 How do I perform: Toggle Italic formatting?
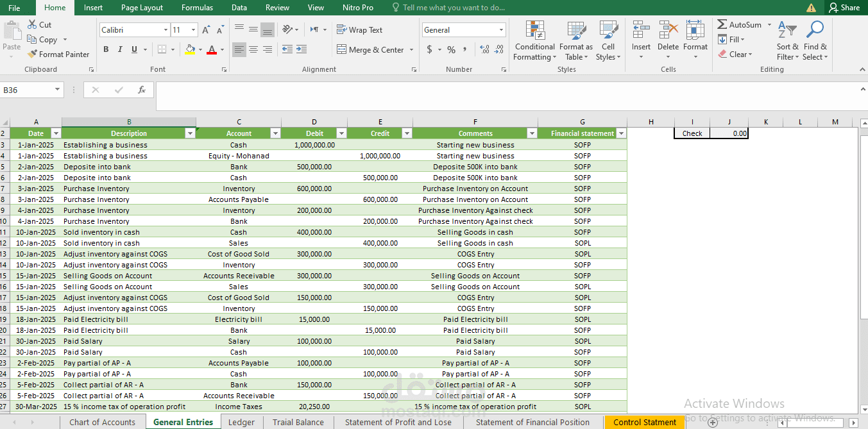click(120, 49)
